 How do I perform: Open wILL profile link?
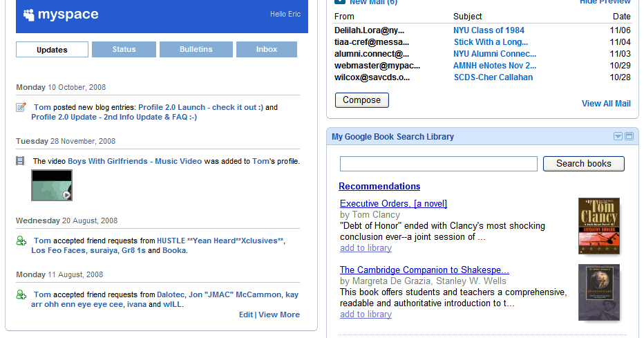pyautogui.click(x=173, y=304)
